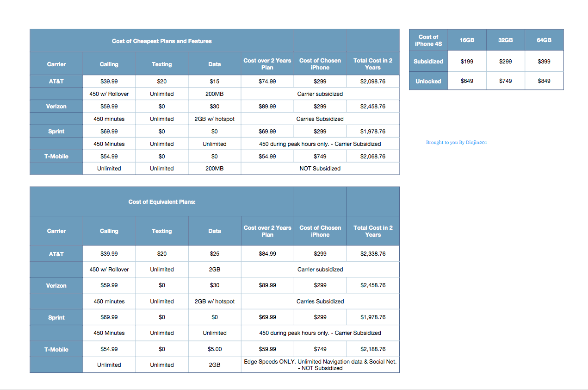
Task: Click the Calling header in equivalent plans table
Action: coord(109,231)
